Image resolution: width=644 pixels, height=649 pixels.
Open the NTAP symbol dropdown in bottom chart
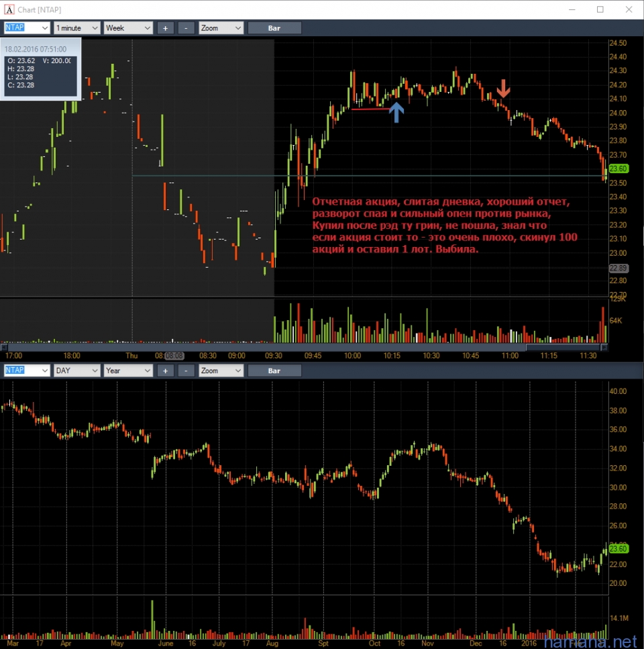coord(27,370)
